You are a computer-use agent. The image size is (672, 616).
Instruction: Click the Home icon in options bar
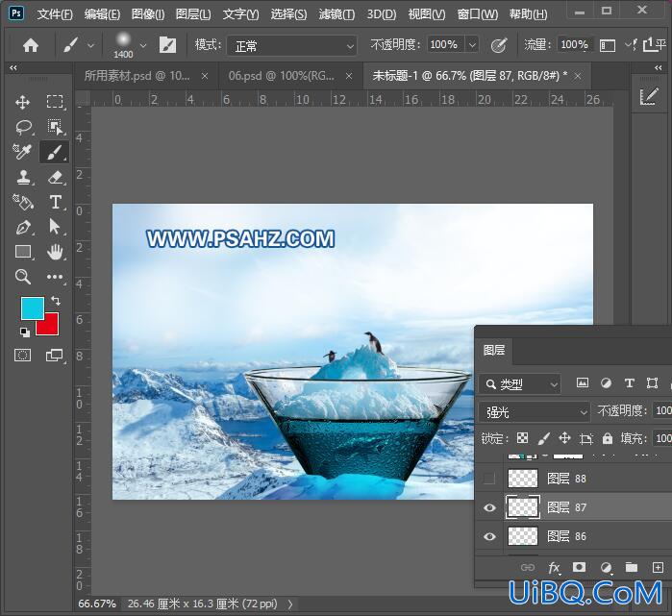click(31, 45)
